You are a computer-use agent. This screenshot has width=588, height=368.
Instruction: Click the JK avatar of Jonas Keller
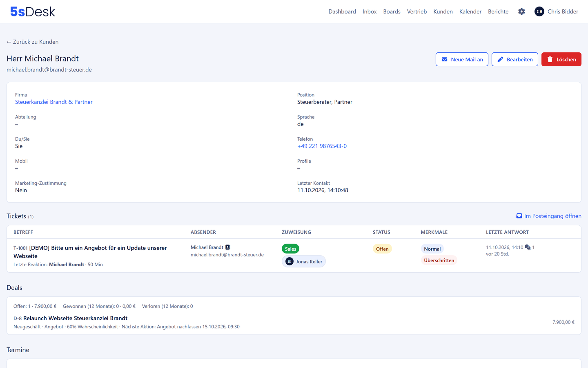pos(290,262)
